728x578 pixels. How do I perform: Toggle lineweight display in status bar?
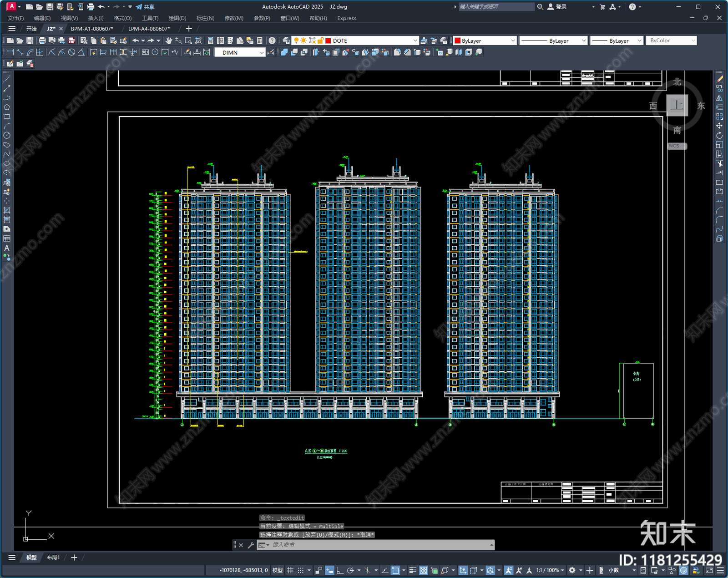413,570
